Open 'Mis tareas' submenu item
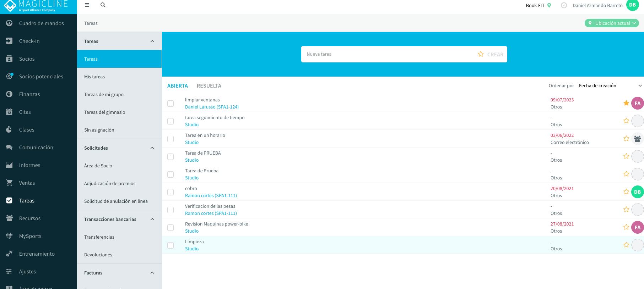Screen dimensions: 644x289 (119, 77)
